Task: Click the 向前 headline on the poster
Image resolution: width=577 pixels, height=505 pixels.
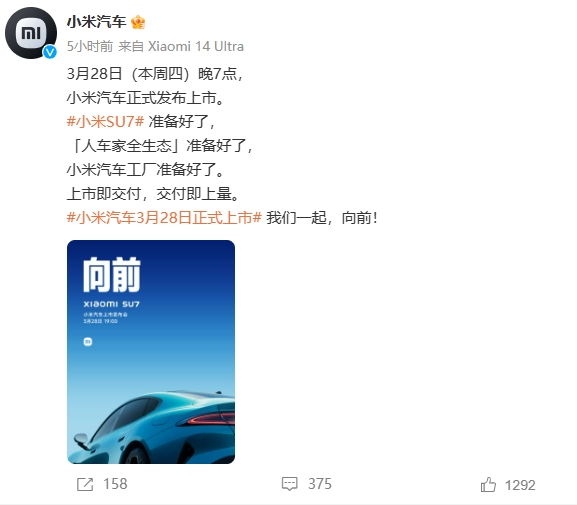Action: point(112,275)
